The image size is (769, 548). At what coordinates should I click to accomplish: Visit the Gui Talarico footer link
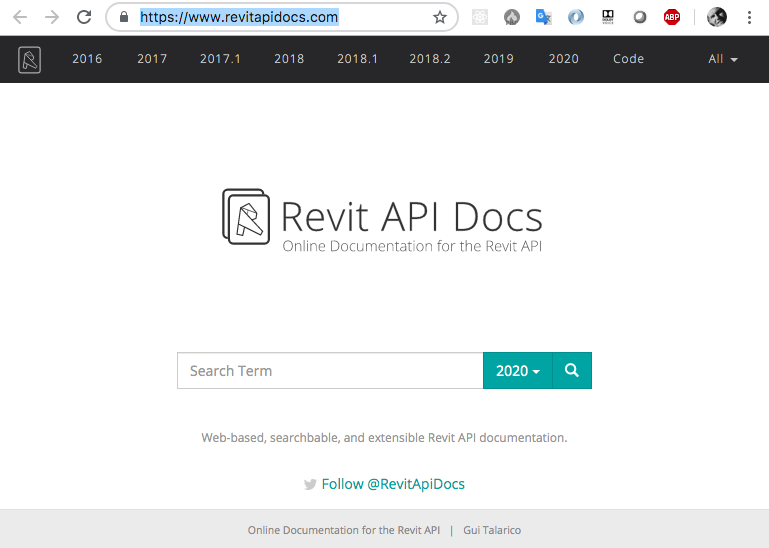(x=492, y=530)
